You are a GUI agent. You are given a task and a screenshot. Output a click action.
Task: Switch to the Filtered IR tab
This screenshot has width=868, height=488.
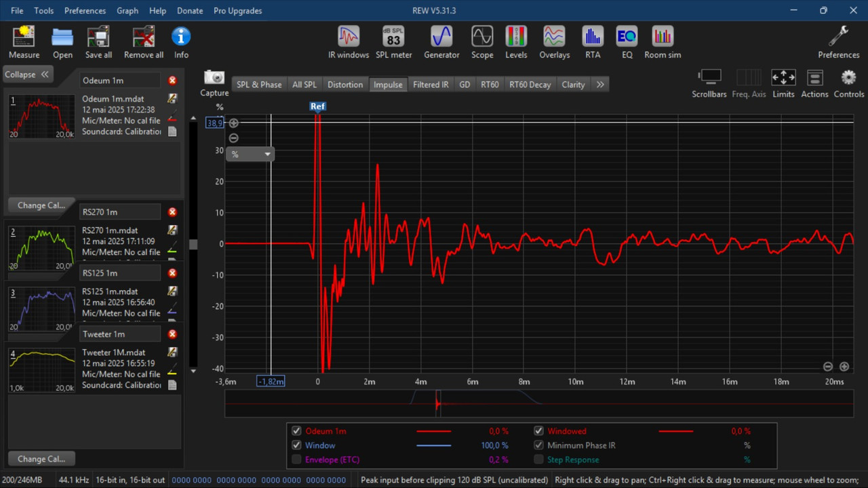pyautogui.click(x=431, y=85)
